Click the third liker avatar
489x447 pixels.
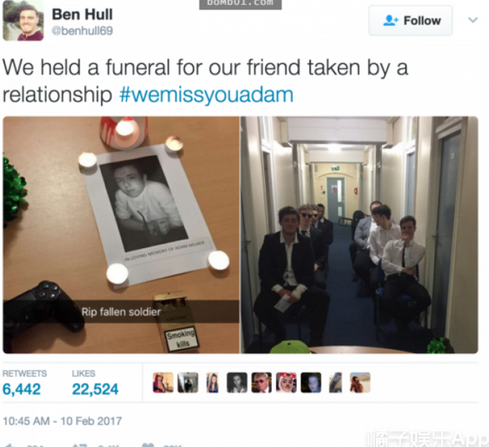click(212, 382)
